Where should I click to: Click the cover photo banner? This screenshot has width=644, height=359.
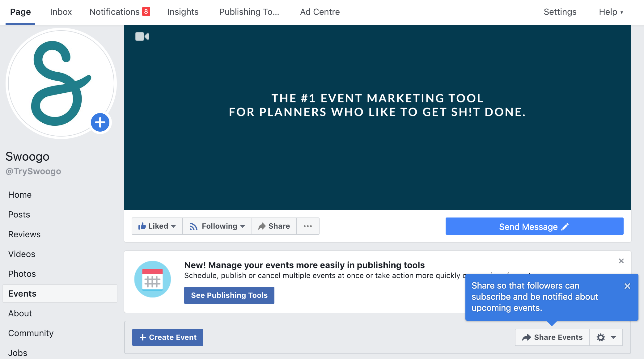tap(378, 117)
